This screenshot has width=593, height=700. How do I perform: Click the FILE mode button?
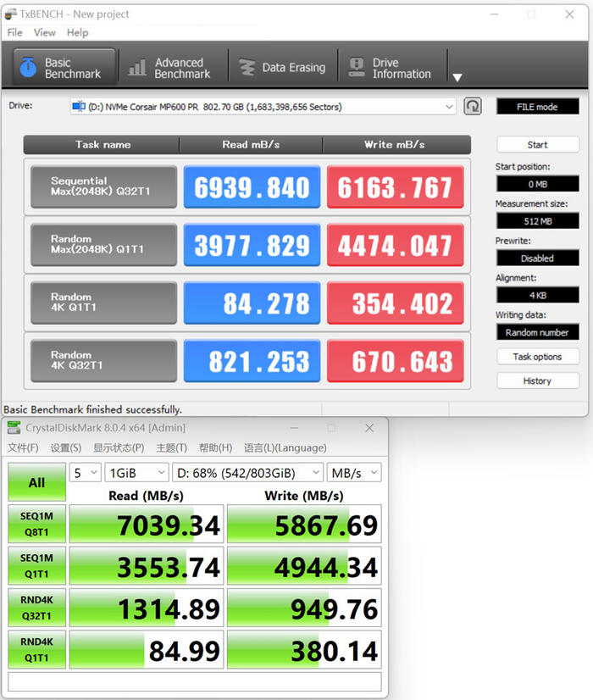point(537,107)
